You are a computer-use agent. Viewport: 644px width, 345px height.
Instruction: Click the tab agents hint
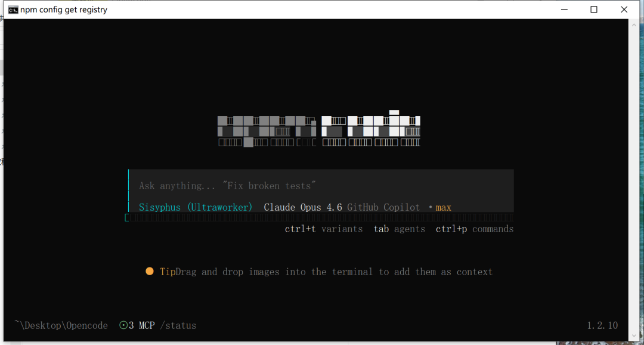[399, 229]
